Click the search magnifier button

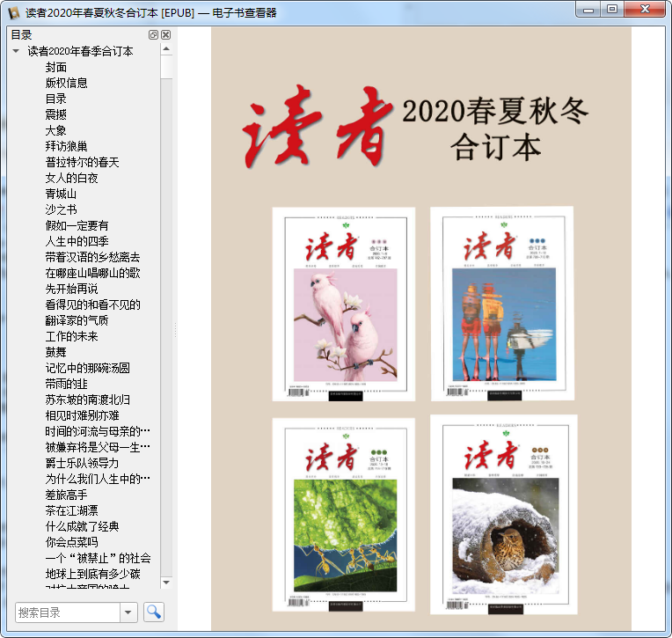point(153,612)
